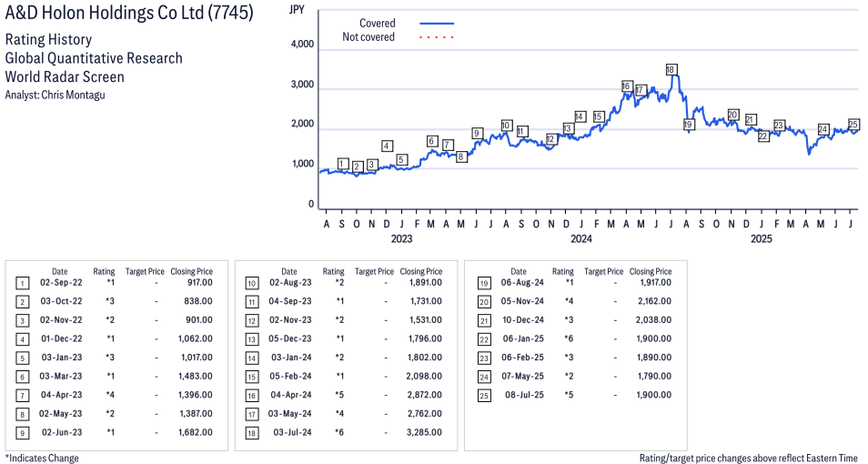This screenshot has width=868, height=464.
Task: Click the closing price 3,285.00
Action: click(x=425, y=433)
